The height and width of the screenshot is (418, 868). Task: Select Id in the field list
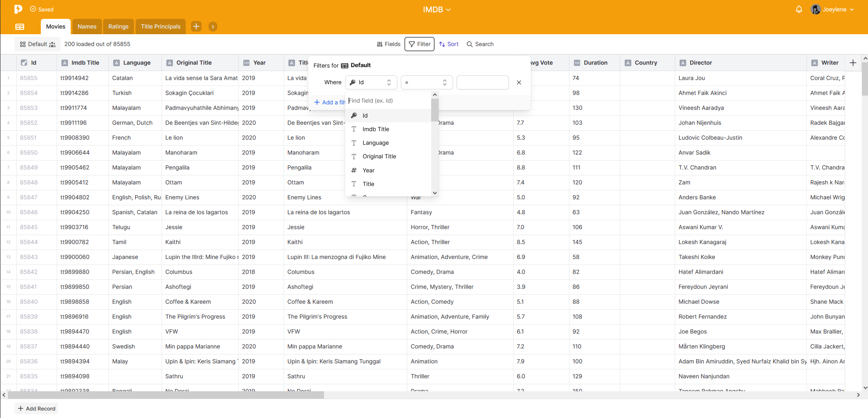click(389, 115)
